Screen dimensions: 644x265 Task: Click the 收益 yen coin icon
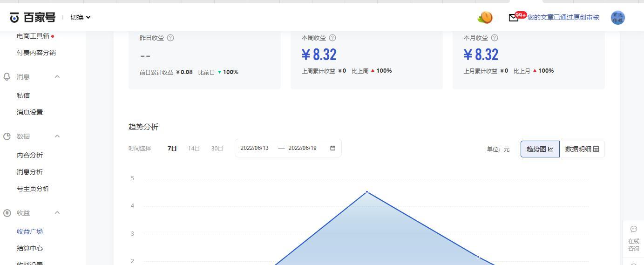(x=7, y=213)
